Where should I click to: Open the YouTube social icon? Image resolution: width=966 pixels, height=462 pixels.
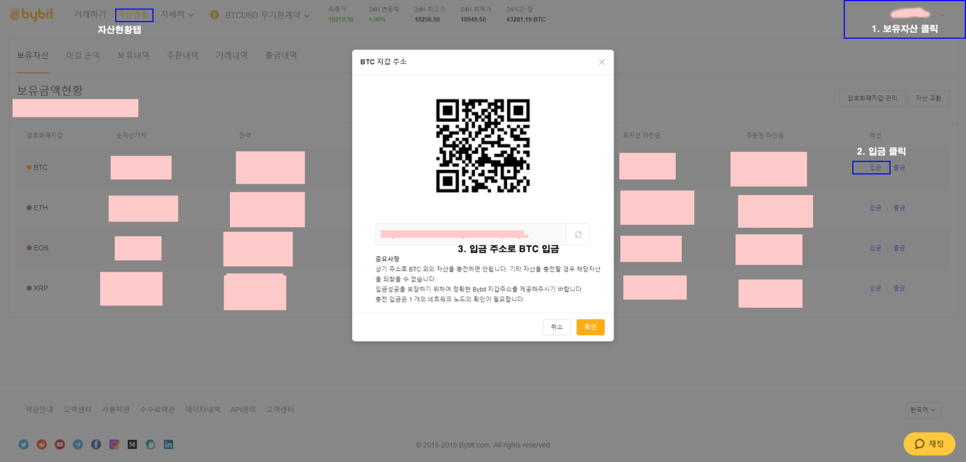(x=60, y=444)
